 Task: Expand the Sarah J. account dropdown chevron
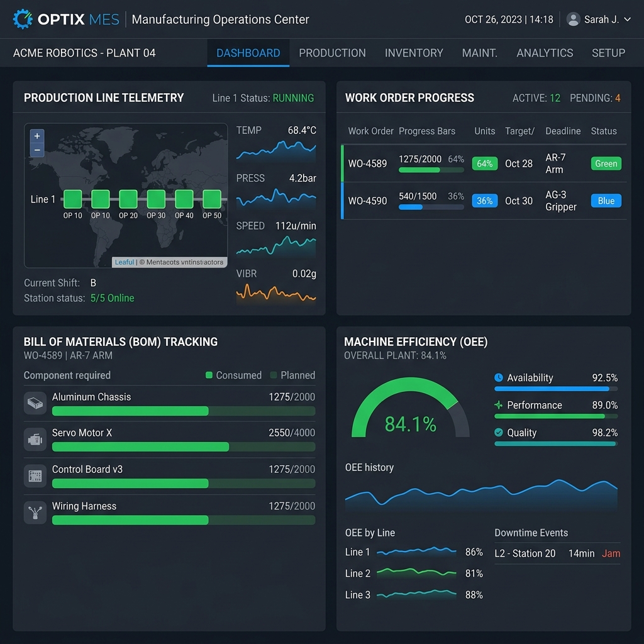click(627, 19)
